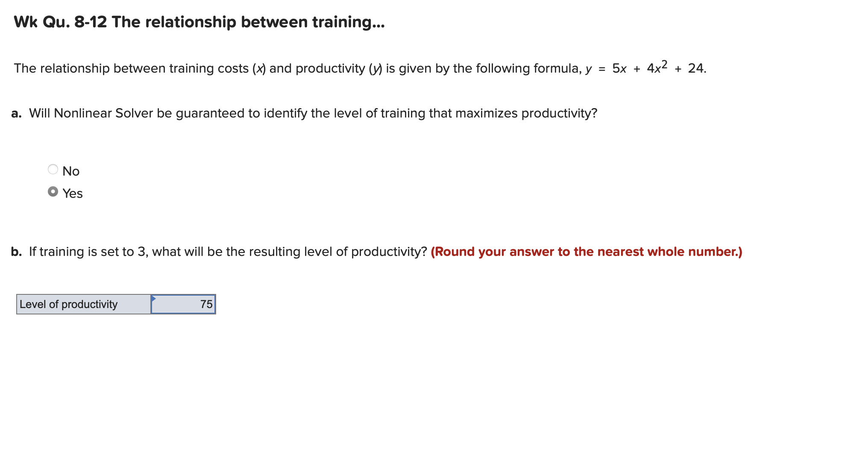Select the No radio button
The image size is (868, 458).
(53, 170)
